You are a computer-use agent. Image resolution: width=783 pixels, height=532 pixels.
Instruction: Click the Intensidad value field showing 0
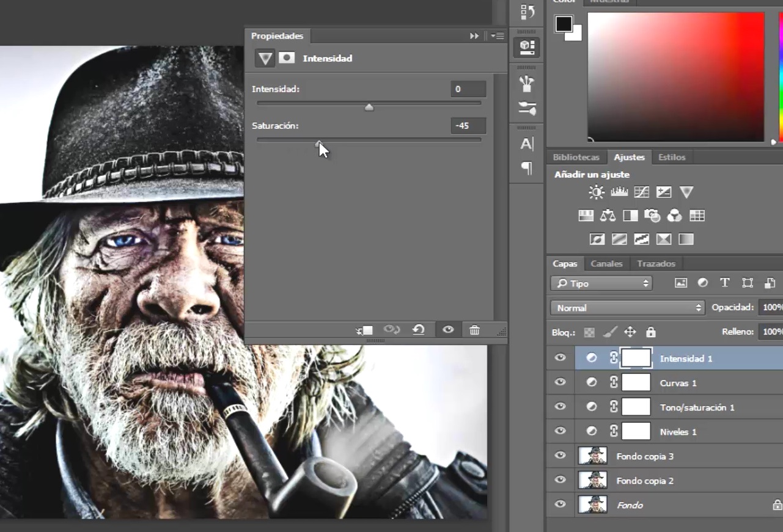(468, 89)
